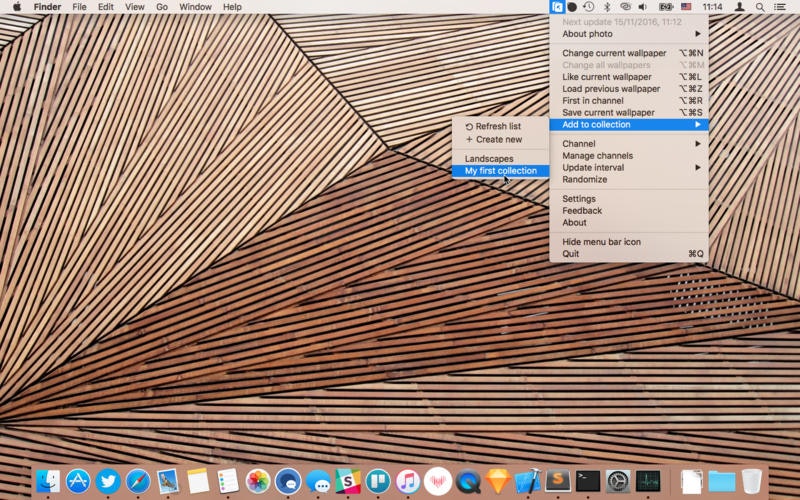Launch Terminal from the Dock
This screenshot has width=800, height=500.
[588, 481]
